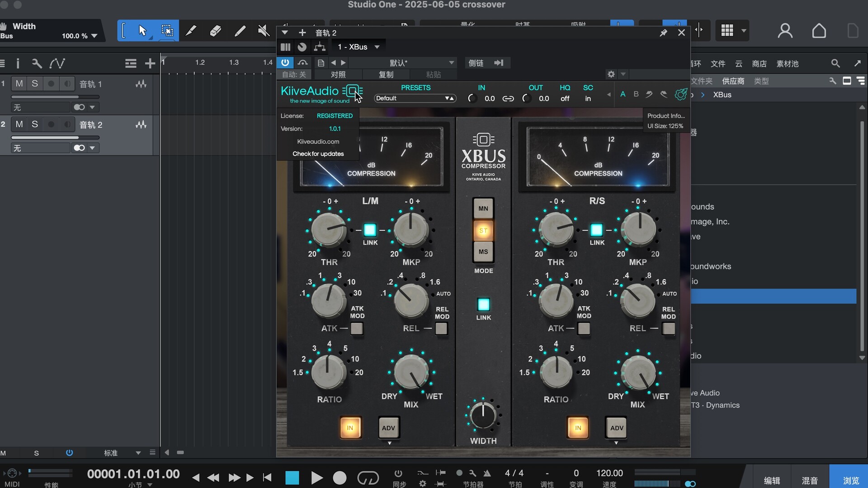
Task: Toggle R/S threshold-makeup LINK button
Action: 597,230
